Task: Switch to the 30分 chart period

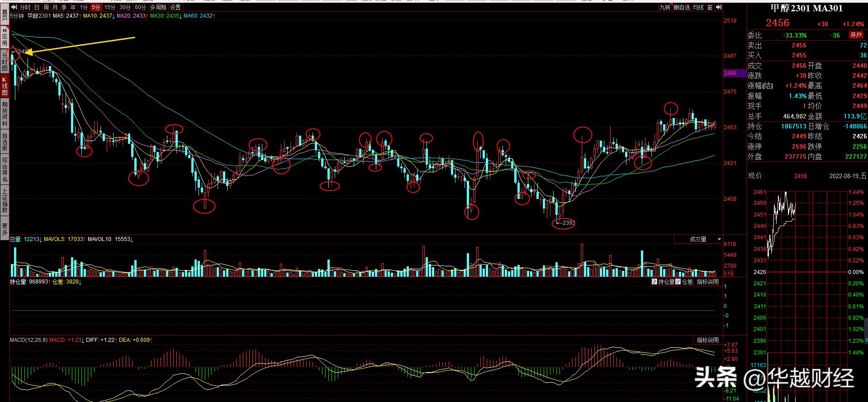Action: 125,7
